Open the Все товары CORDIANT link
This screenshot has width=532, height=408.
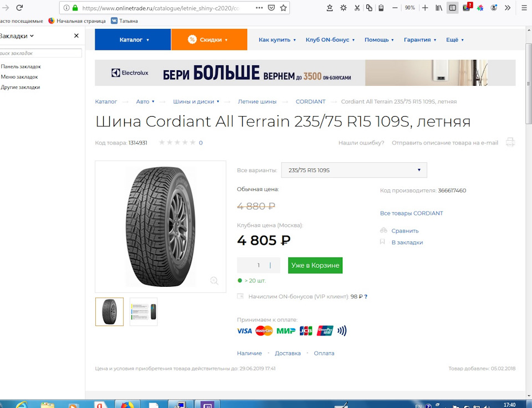[411, 213]
